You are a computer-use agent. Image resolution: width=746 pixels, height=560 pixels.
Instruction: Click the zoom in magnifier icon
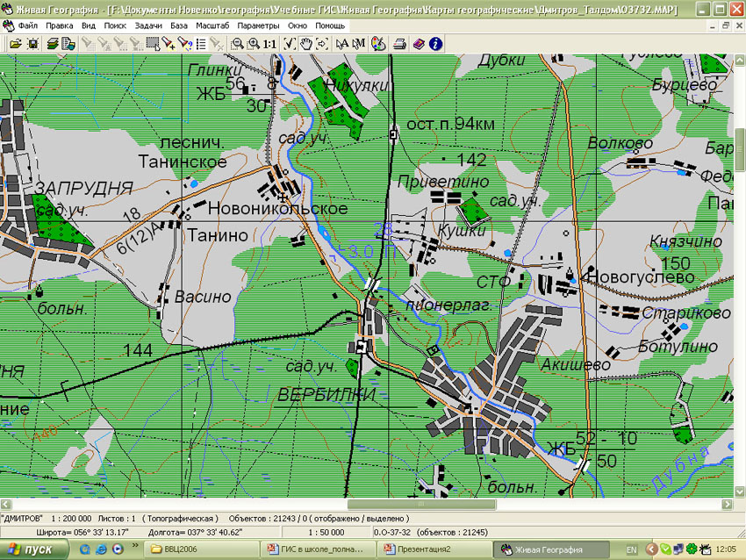click(253, 43)
